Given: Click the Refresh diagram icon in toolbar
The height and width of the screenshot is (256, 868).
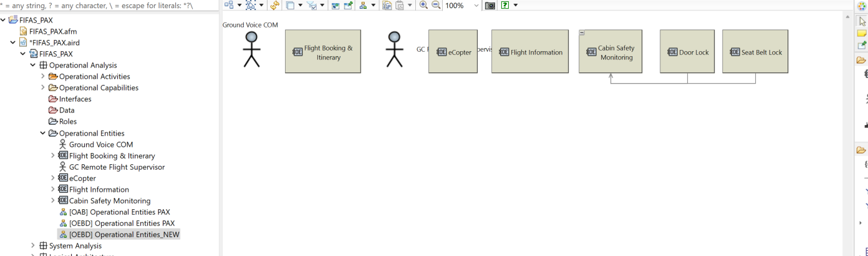Looking at the screenshot, I should [274, 6].
